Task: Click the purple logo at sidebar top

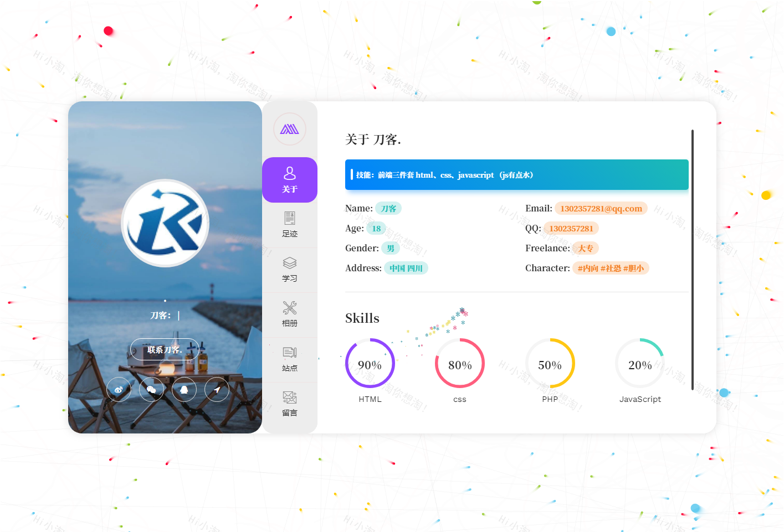Action: (x=289, y=129)
